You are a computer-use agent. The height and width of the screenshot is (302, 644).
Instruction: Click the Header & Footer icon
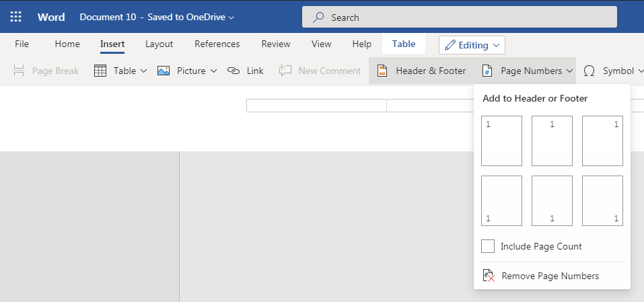(x=382, y=71)
